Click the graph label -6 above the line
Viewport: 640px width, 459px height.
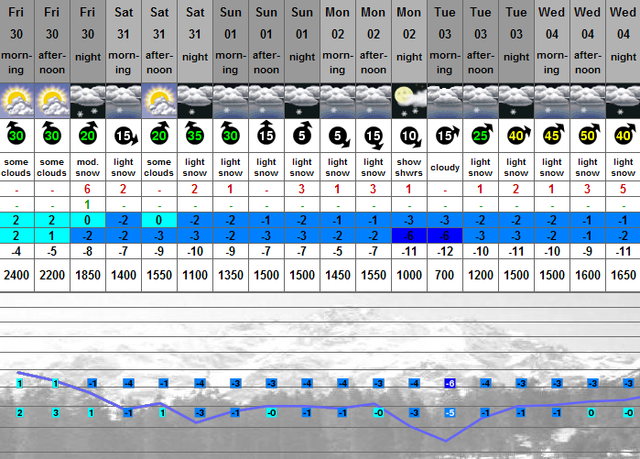450,384
